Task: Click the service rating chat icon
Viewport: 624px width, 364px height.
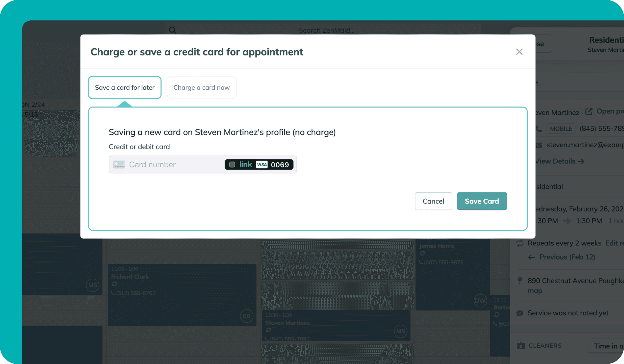Action: [520, 313]
